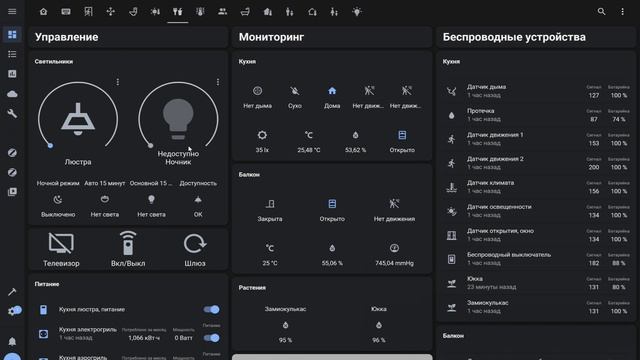Open the Датчик движения 1 row
Viewport: 640px width, 360px height.
pos(536,139)
